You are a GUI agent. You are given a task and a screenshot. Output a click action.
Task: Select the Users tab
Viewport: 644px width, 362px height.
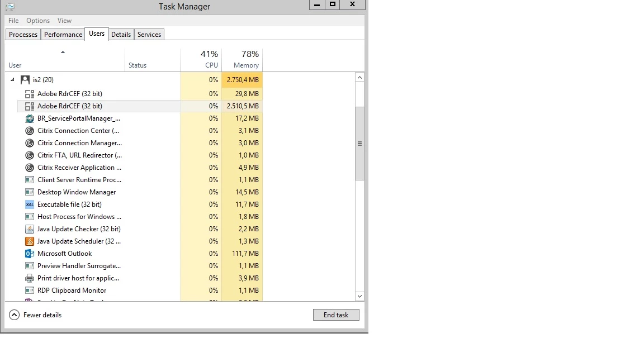97,34
